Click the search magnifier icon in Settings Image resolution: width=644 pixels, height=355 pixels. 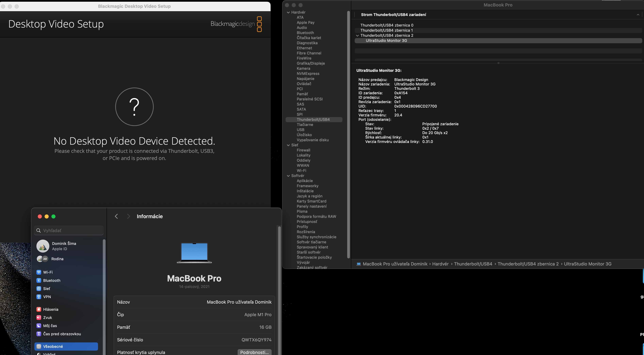click(x=38, y=230)
